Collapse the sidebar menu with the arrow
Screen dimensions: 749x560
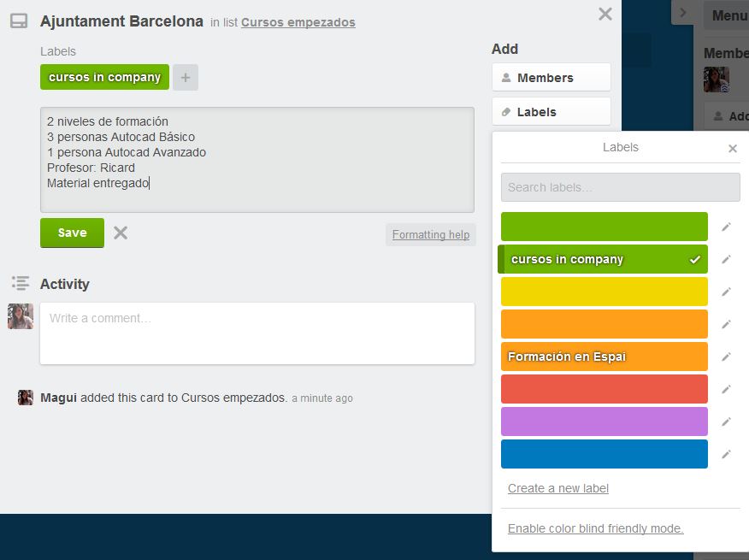coord(682,13)
